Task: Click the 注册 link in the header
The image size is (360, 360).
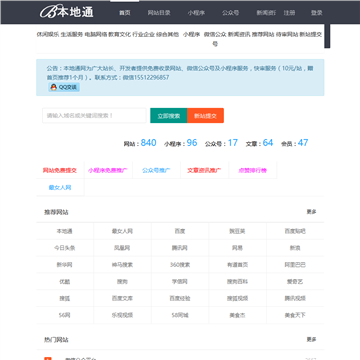Action: click(289, 13)
